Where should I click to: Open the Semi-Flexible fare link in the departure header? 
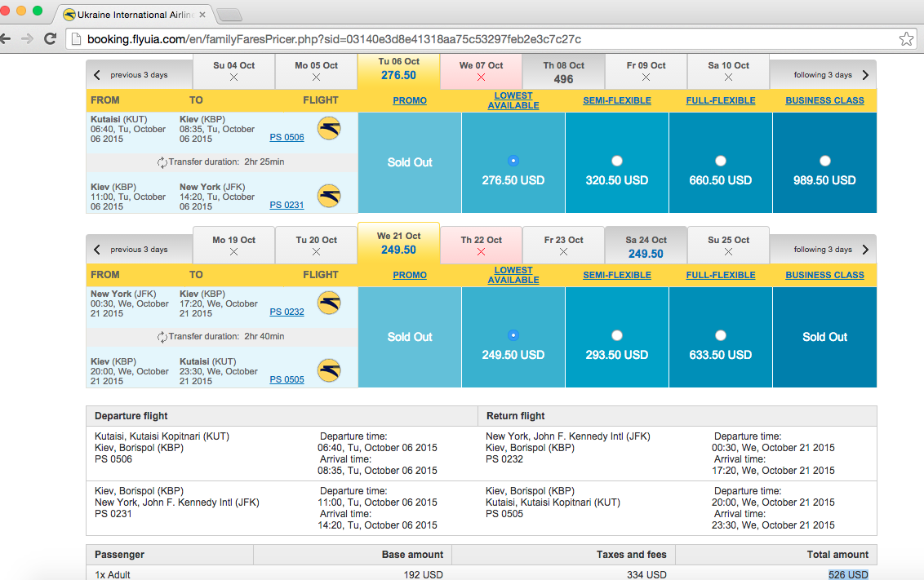tap(616, 100)
